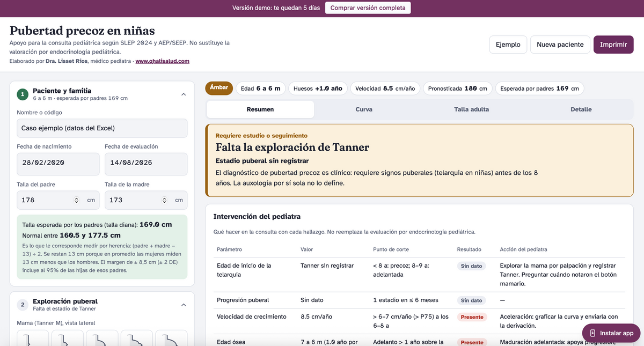Click the Talla del padre spinner arrows
The height and width of the screenshot is (346, 644).
pos(76,200)
